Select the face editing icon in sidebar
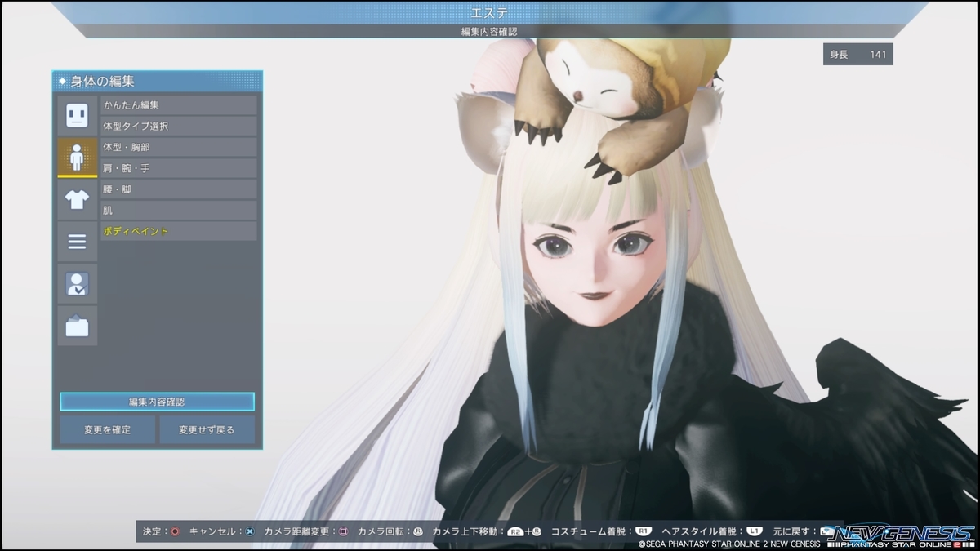Screen dimensions: 980x551 (x=77, y=115)
